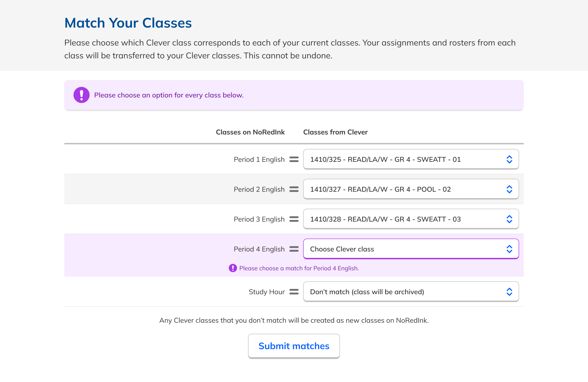
Task: Click the purple exclamation alert icon in banner
Action: tap(81, 95)
